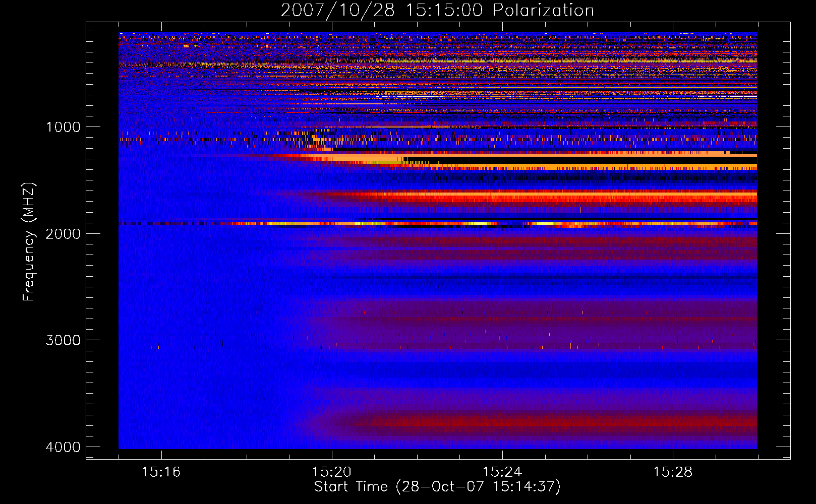
Task: Click the 'Frequency (MHZ)' vertical axis label
Action: tap(28, 242)
